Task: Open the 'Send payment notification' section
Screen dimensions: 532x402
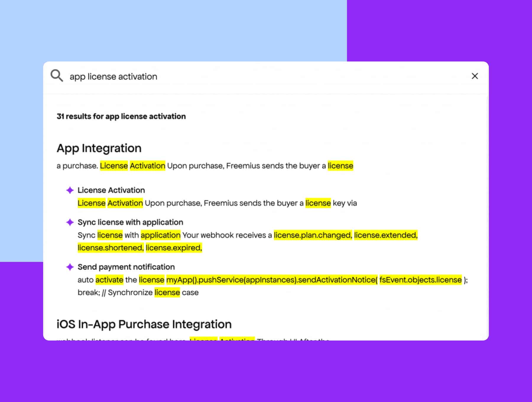Action: (x=126, y=267)
